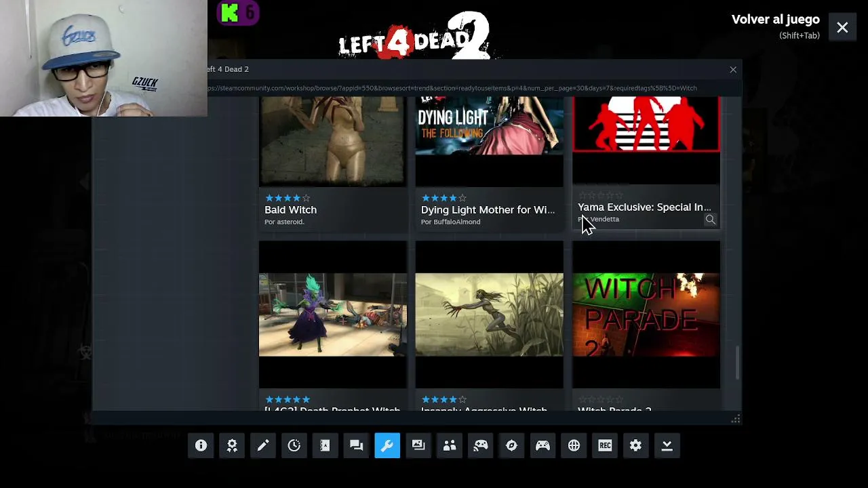Open the REC game recording icon
868x488 pixels.
tap(605, 445)
